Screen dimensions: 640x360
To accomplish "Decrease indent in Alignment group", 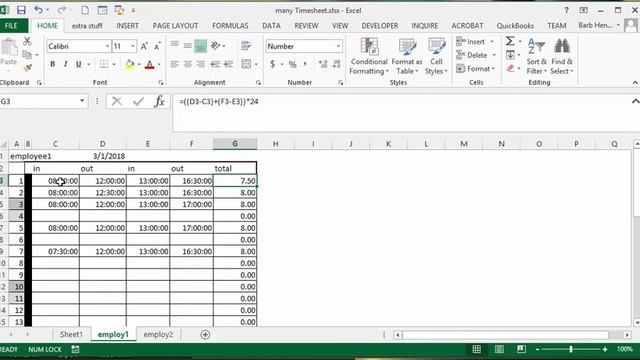I will click(215, 64).
